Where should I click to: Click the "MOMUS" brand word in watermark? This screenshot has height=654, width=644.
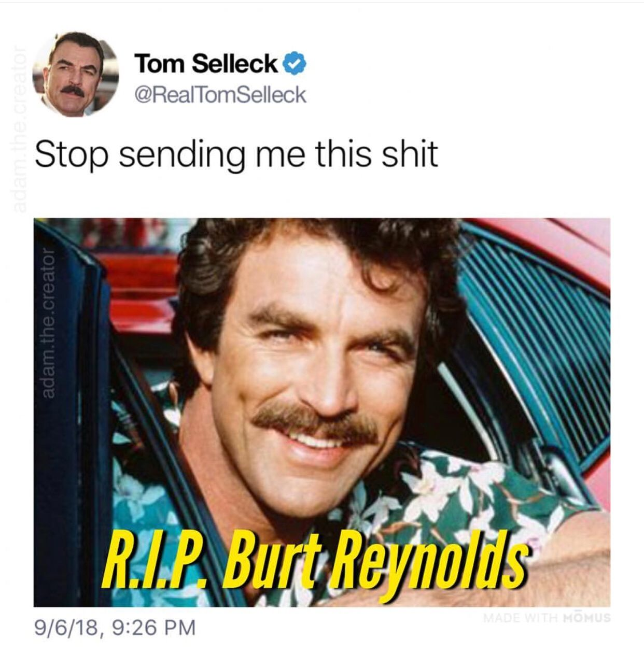(586, 618)
